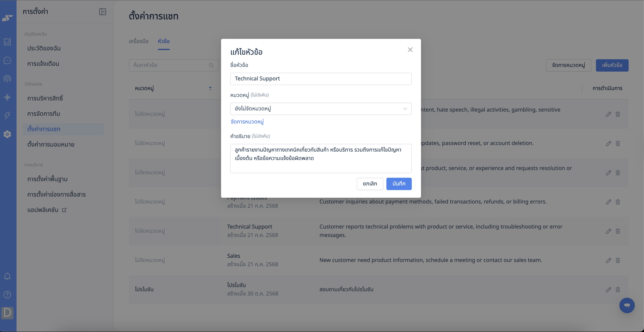Click the app logo at top of rail
Viewport: 644px width, 332px height.
7,18
